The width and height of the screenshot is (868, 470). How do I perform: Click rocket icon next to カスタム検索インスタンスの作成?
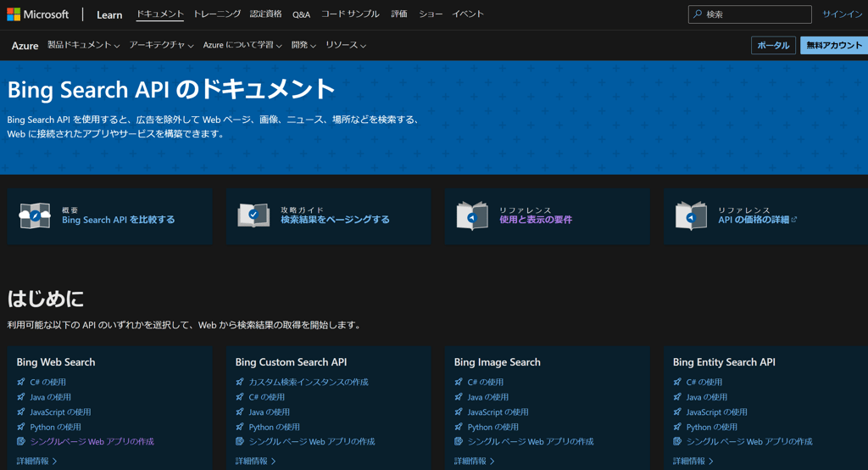coord(240,382)
